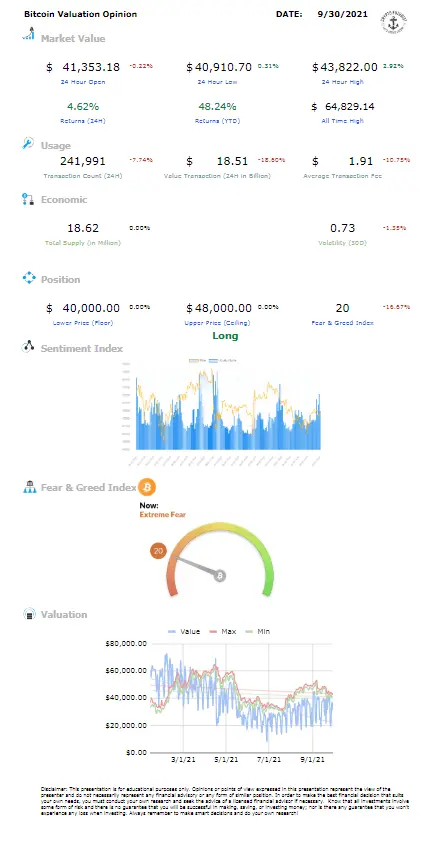Click the Position heading

point(61,279)
